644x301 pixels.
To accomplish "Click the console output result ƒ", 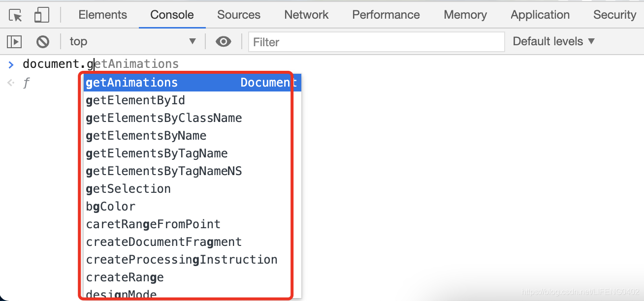I will coord(27,83).
